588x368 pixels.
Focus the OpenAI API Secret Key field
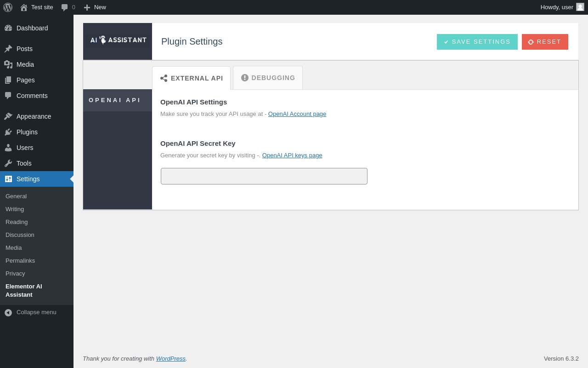(264, 176)
